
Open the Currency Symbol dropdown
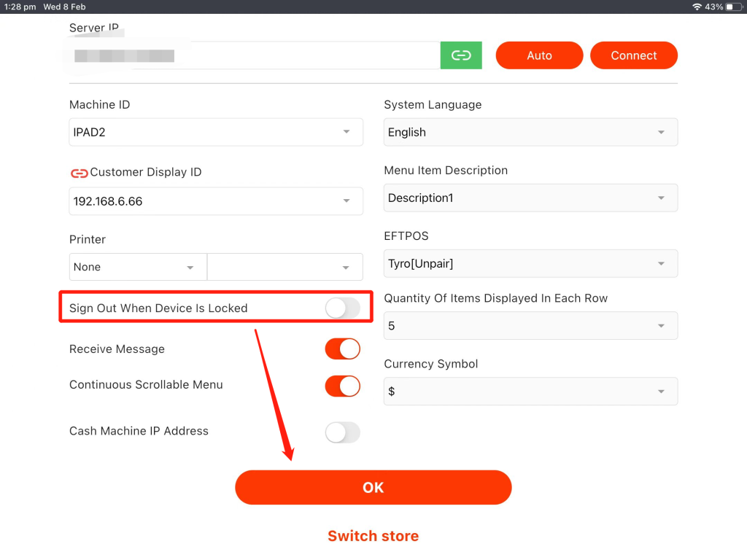pyautogui.click(x=530, y=392)
